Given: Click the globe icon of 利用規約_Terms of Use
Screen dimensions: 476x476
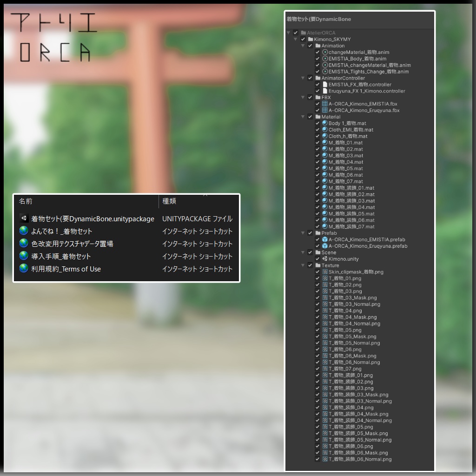Looking at the screenshot, I should (x=24, y=269).
